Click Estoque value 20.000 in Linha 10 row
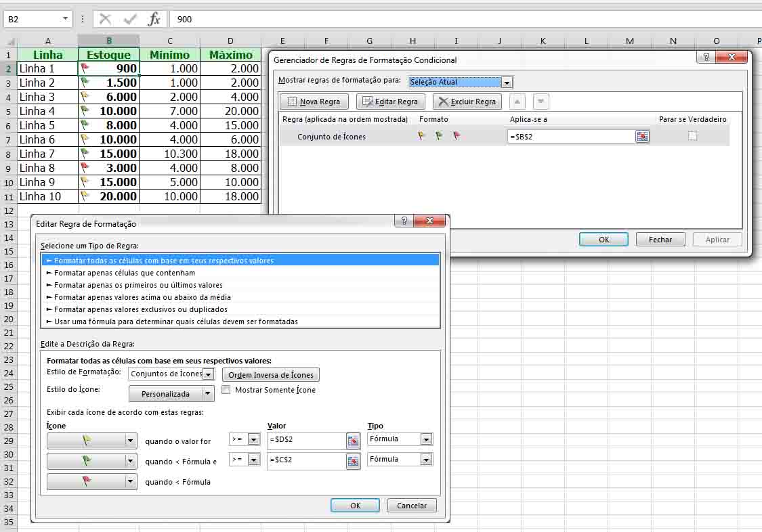Image resolution: width=762 pixels, height=532 pixels. pyautogui.click(x=109, y=196)
